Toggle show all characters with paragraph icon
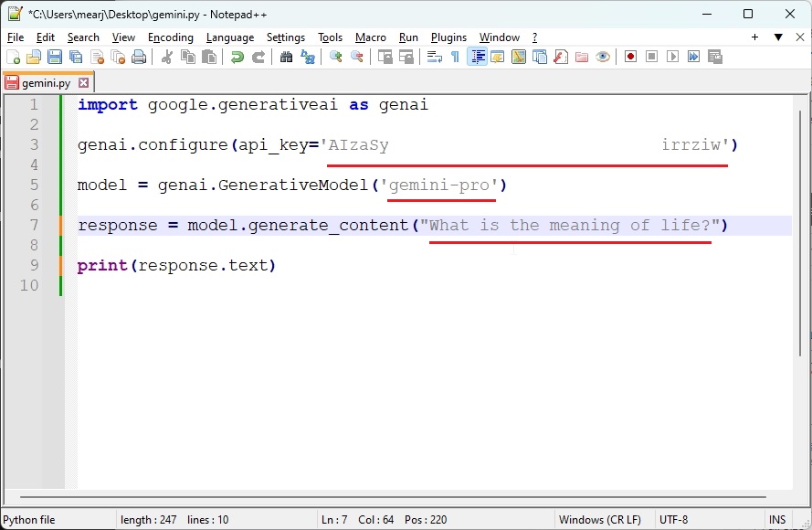 pyautogui.click(x=455, y=56)
